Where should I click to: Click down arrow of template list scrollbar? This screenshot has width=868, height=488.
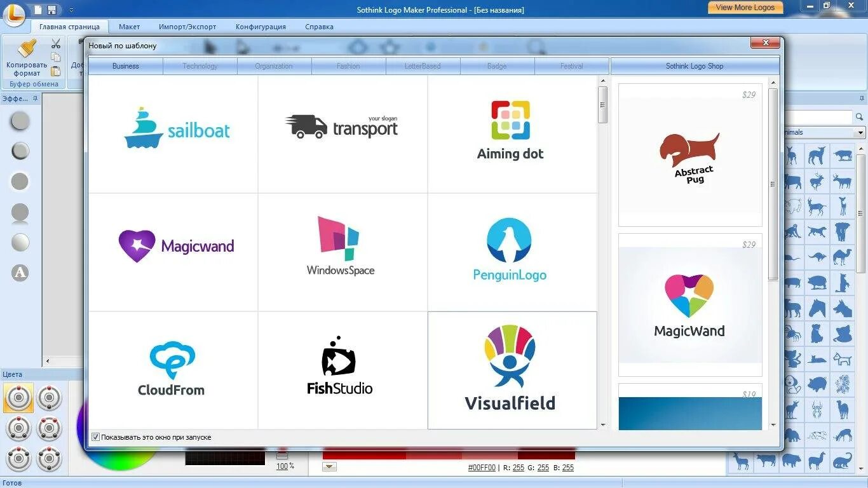click(x=603, y=424)
